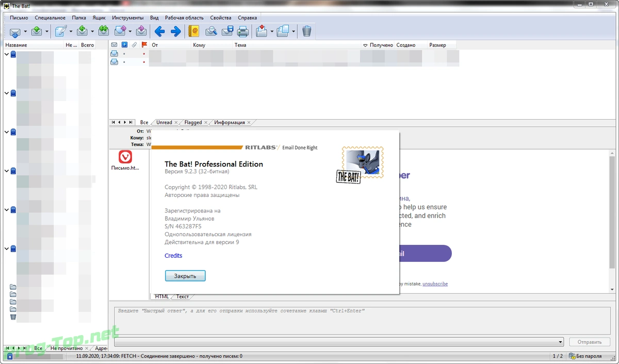The width and height of the screenshot is (619, 364).
Task: Click the Move to folder icon
Action: click(261, 31)
